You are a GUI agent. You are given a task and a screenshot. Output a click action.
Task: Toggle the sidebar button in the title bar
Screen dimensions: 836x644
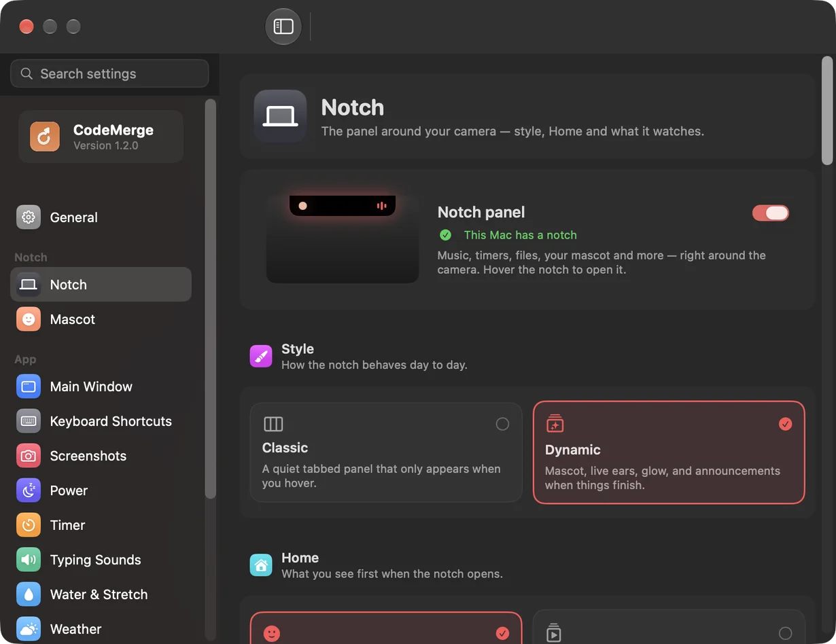[283, 26]
